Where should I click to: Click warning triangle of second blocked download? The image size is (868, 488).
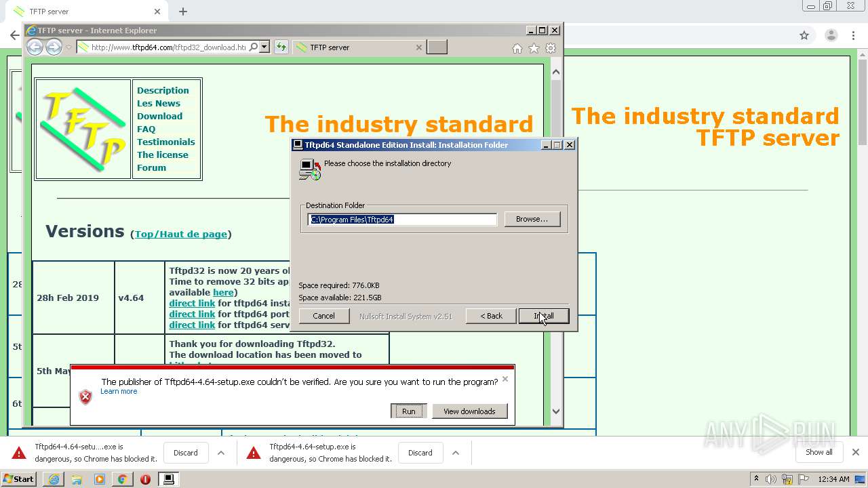[253, 453]
